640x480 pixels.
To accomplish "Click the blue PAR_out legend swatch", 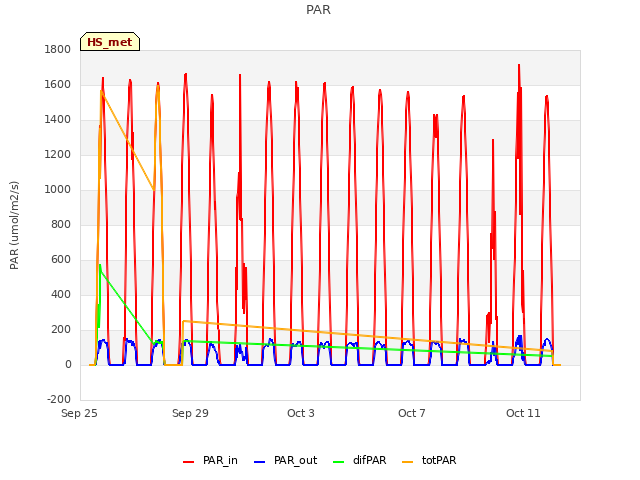I will 260,462.
